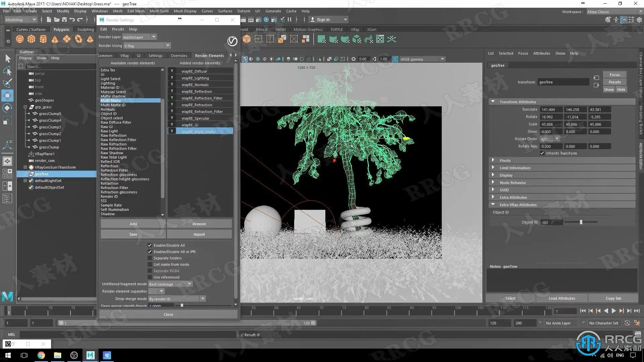Toggle Enable/Disable All in IPR checkbox
The width and height of the screenshot is (644, 362).
pos(150,252)
